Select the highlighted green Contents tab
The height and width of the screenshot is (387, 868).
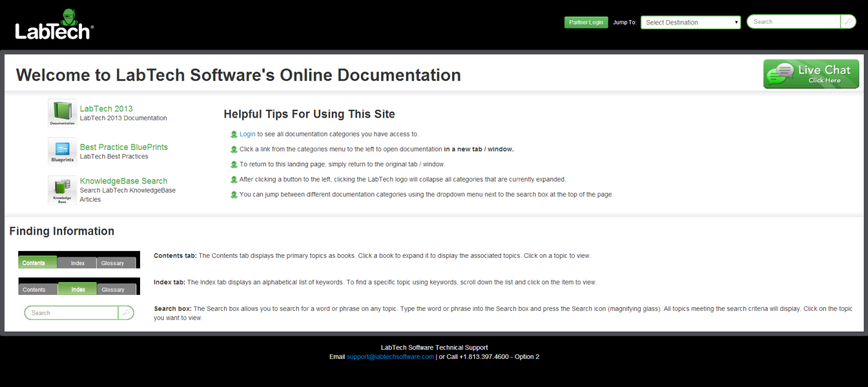(37, 263)
